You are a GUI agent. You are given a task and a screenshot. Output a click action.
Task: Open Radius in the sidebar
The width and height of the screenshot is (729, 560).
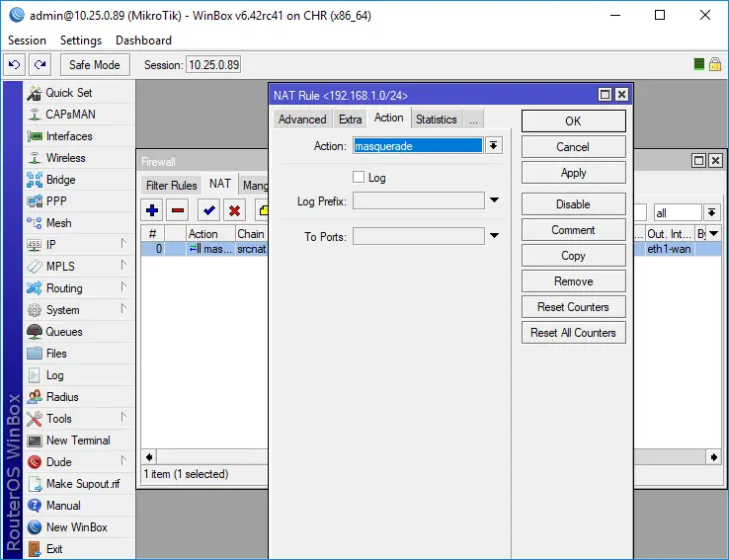79,397
